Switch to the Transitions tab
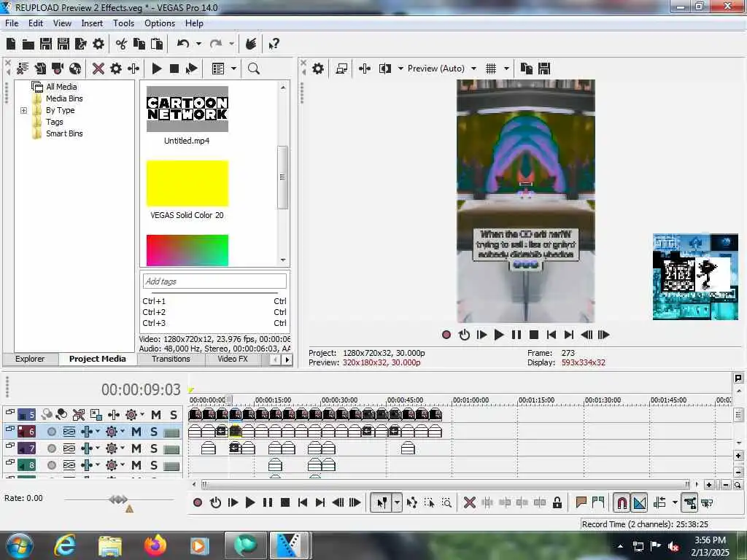The width and height of the screenshot is (747, 560). (x=171, y=359)
